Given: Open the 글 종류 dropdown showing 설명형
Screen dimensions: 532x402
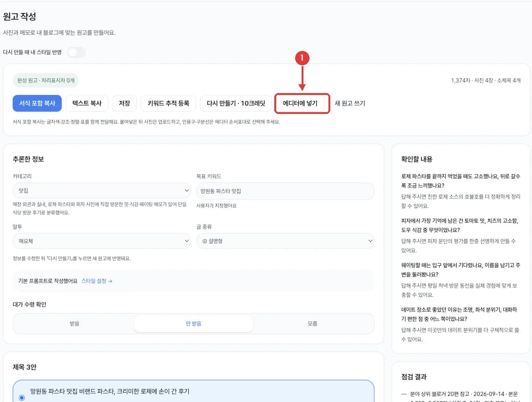Looking at the screenshot, I should [x=285, y=241].
